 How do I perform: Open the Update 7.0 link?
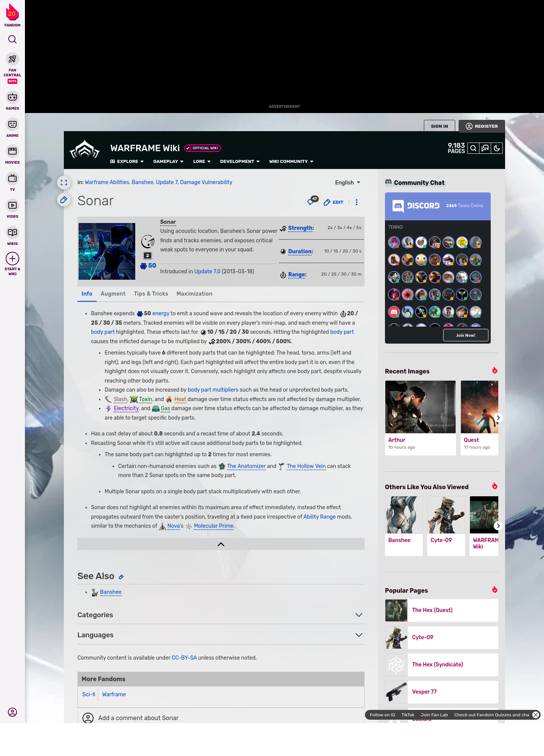tap(207, 271)
